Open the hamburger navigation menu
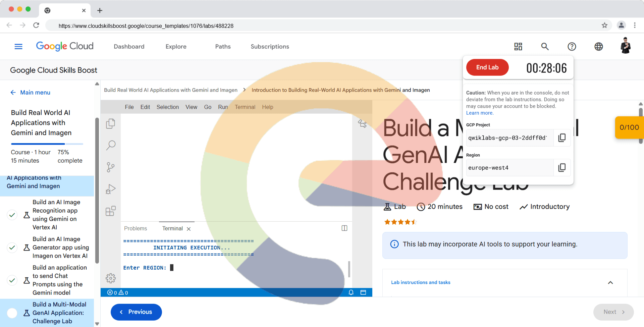 [x=18, y=47]
